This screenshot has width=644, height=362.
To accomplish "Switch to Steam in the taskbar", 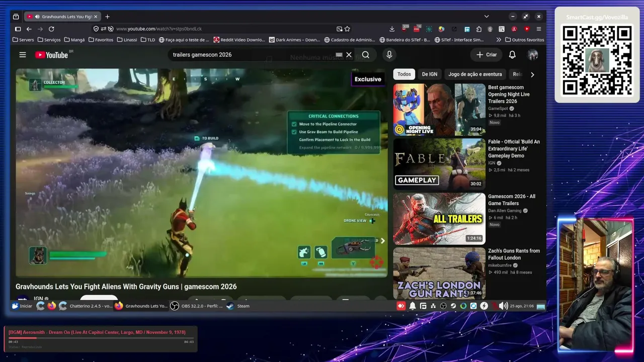I will [238, 306].
